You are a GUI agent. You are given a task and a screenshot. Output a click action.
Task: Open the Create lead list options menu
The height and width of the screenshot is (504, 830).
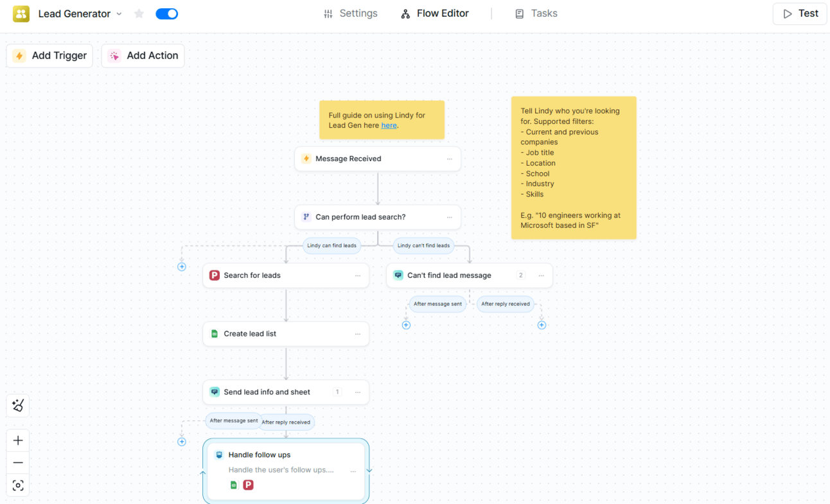coord(358,334)
